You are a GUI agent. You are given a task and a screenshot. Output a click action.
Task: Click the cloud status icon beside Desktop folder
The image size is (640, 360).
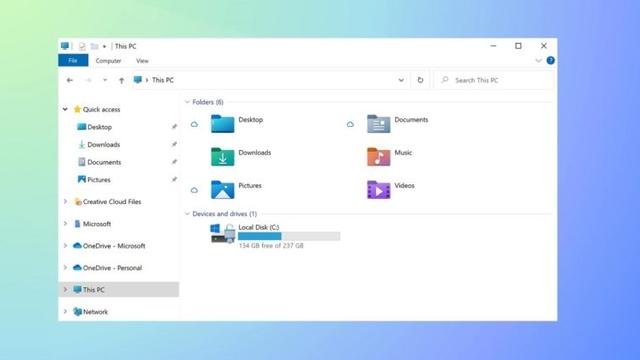(x=194, y=124)
